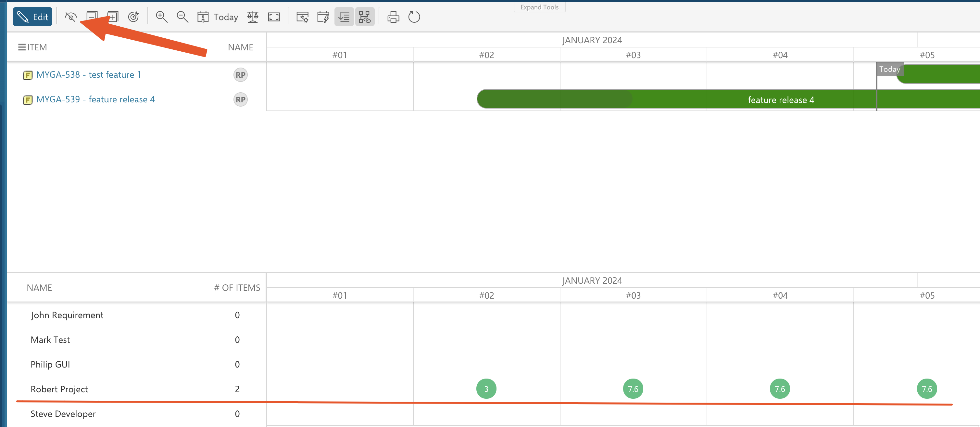Click the Edit button
The image size is (980, 427).
tap(32, 17)
